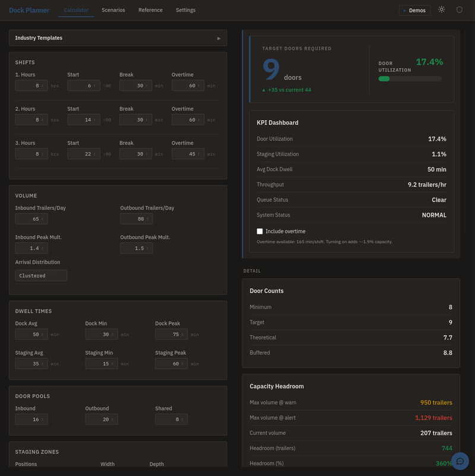Click the Shift 2 Hours field
475x476 pixels.
coord(31,120)
